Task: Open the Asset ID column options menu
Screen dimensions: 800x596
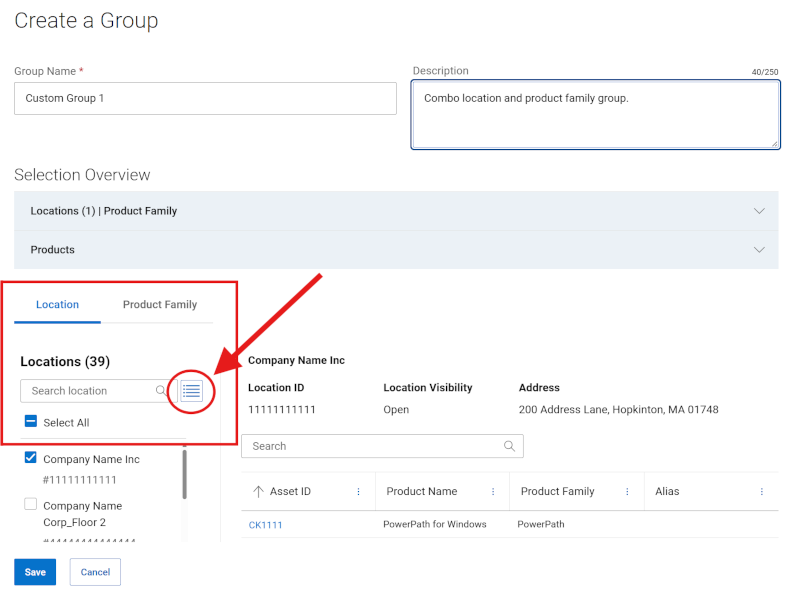Action: [359, 491]
